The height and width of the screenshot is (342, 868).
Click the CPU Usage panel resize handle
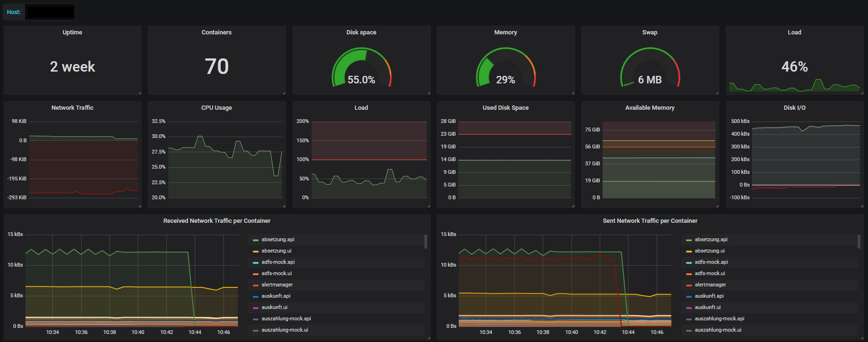point(284,206)
